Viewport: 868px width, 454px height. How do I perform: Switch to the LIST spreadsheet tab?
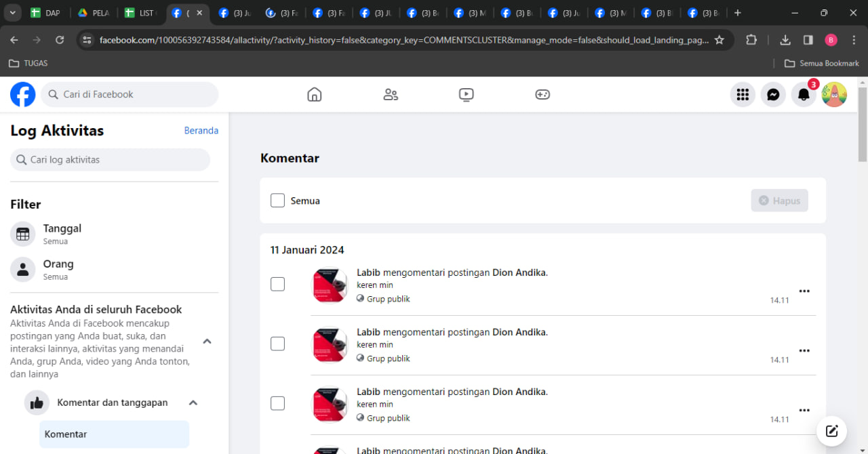(140, 13)
